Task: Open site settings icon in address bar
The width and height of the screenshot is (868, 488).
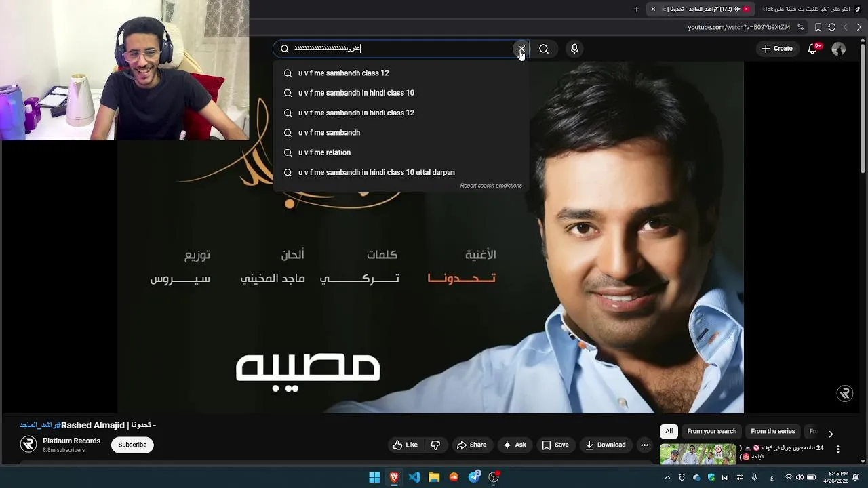Action: pos(801,27)
